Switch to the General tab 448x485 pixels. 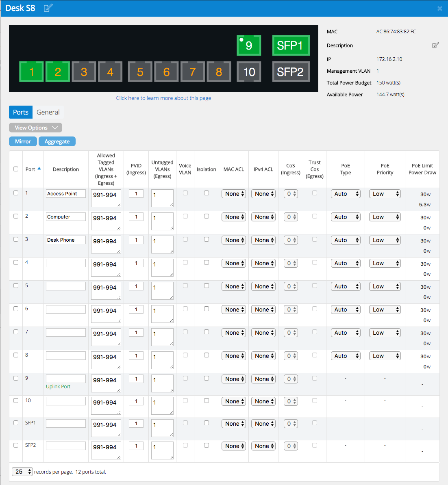(48, 112)
